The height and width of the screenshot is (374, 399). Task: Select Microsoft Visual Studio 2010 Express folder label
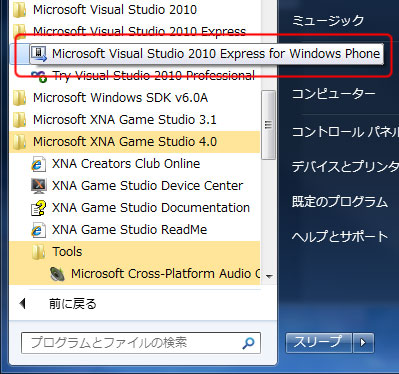tap(139, 32)
